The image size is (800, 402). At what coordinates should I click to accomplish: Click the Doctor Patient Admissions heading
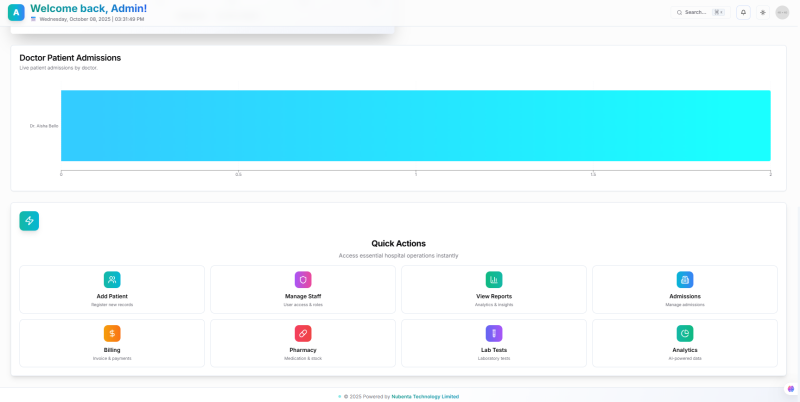pos(70,58)
